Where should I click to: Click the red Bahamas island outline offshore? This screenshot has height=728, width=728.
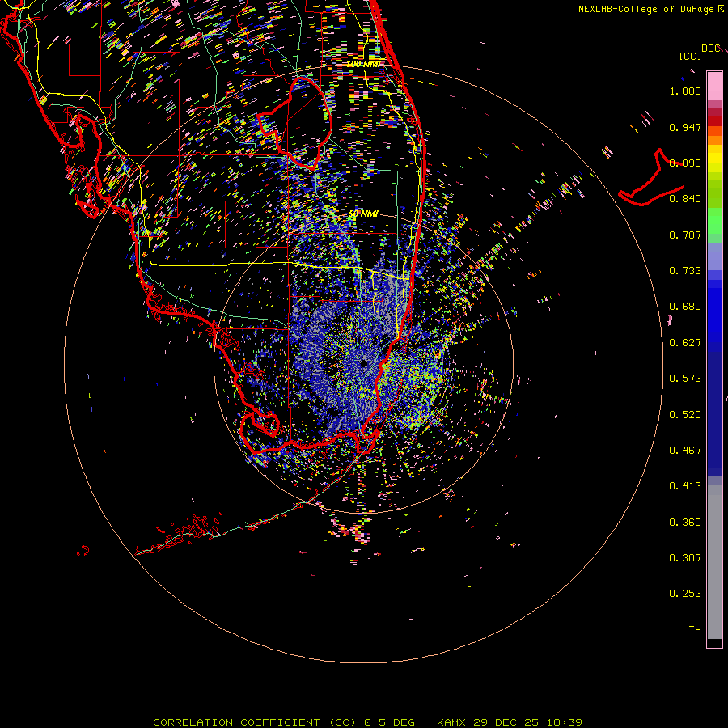652,178
